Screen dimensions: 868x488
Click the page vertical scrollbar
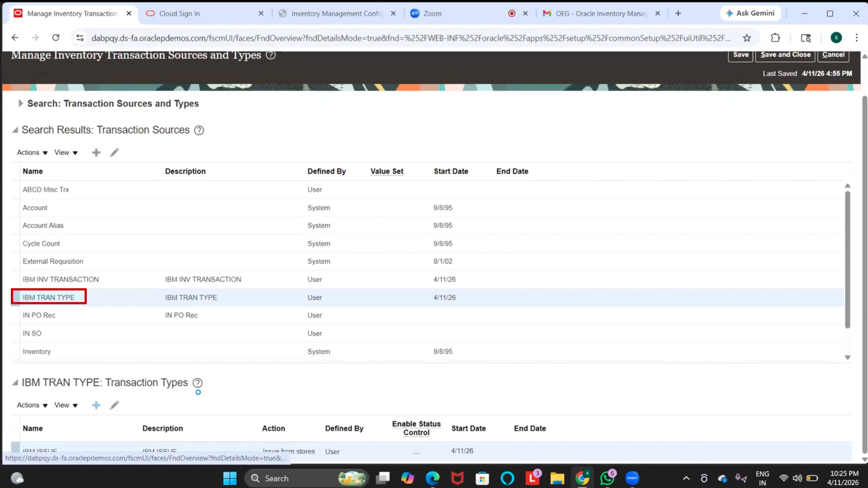pos(864,275)
